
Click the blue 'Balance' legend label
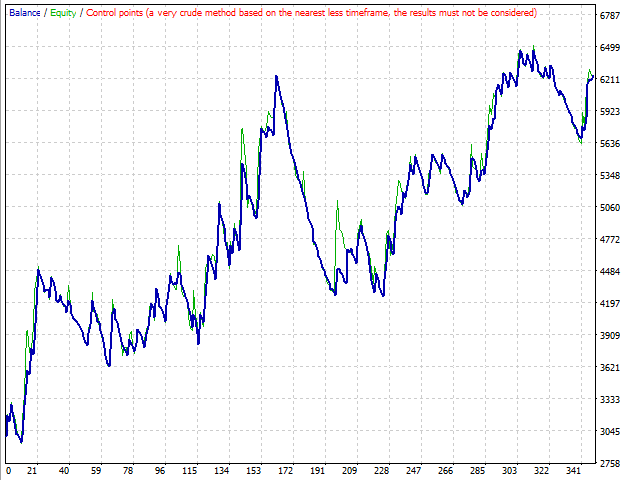(24, 13)
